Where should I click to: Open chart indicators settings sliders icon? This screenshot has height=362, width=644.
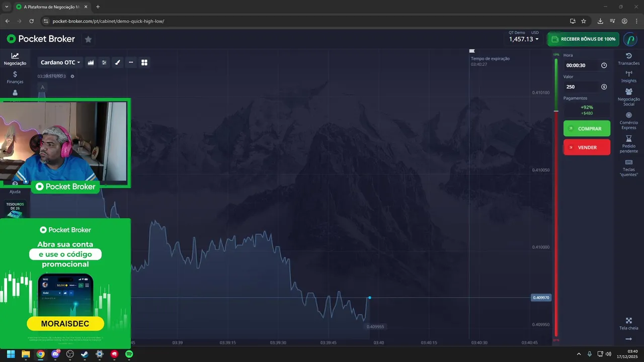pos(104,62)
